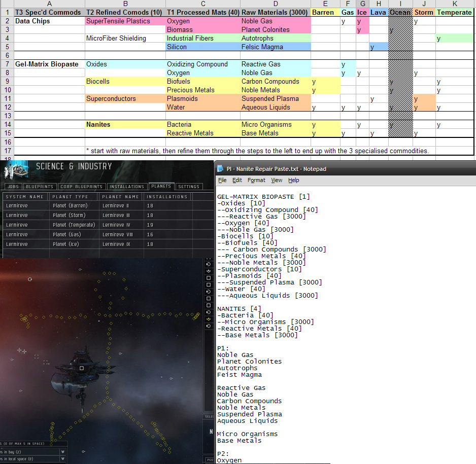Open the Jobs tab

click(13, 187)
